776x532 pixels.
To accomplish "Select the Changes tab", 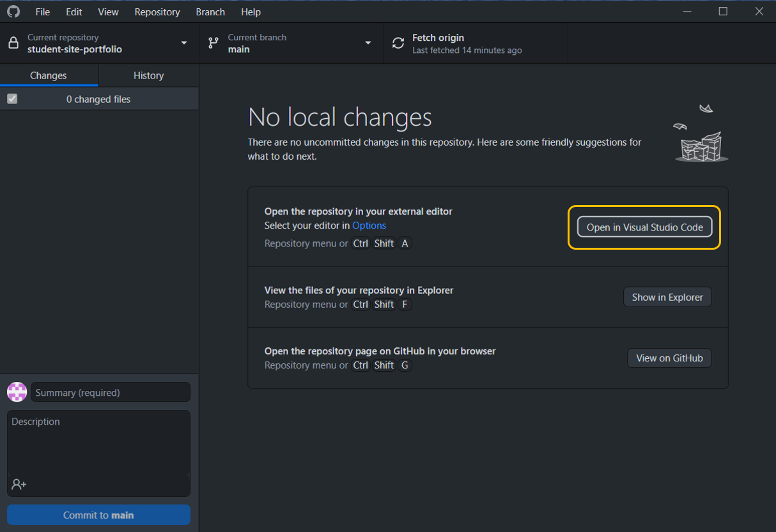I will click(49, 75).
